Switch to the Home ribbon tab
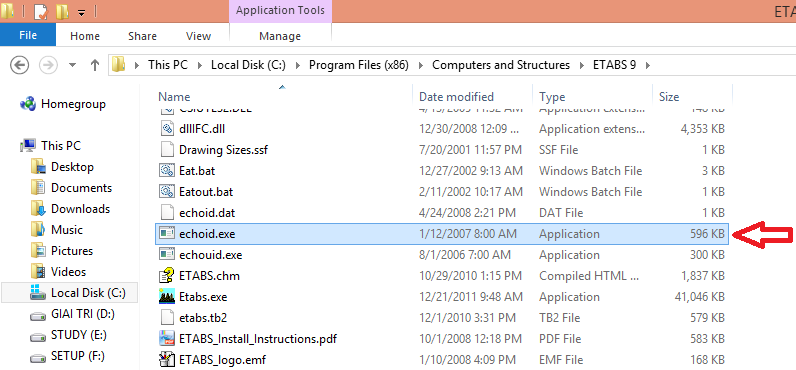This screenshot has height=370, width=796. click(x=85, y=36)
